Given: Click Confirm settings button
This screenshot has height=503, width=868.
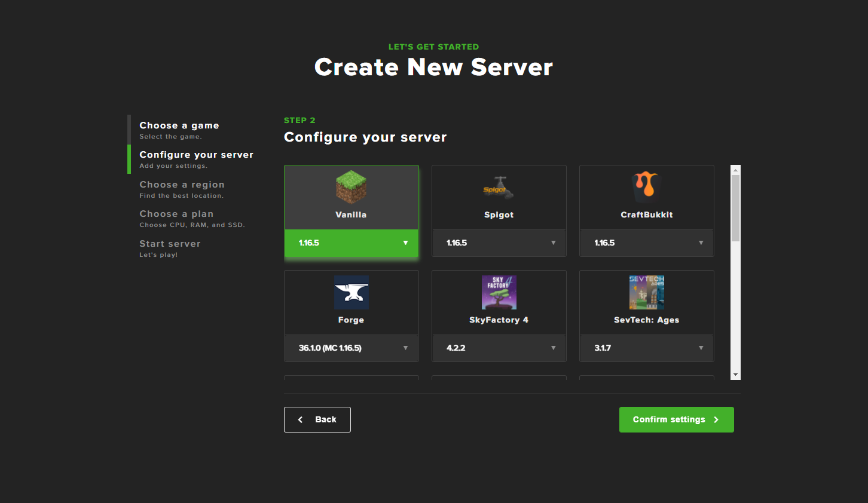Looking at the screenshot, I should (x=677, y=419).
